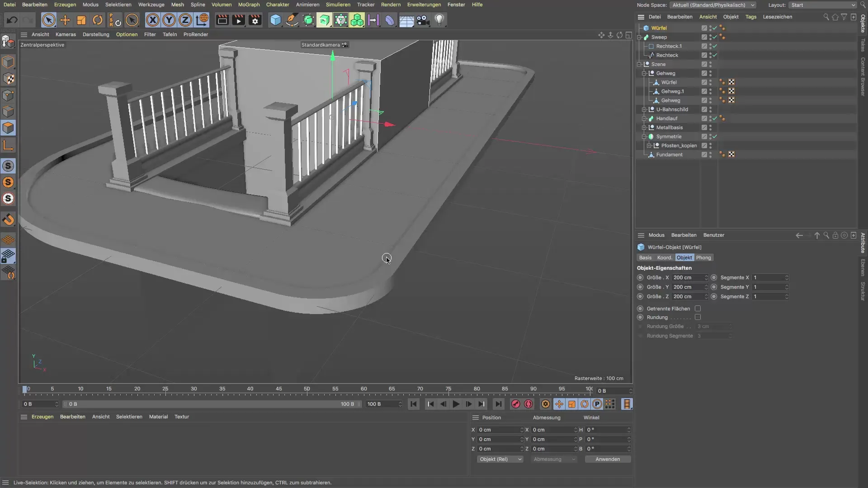Viewport: 868px width, 488px height.
Task: Render the active view clapperboard icon
Action: point(222,20)
